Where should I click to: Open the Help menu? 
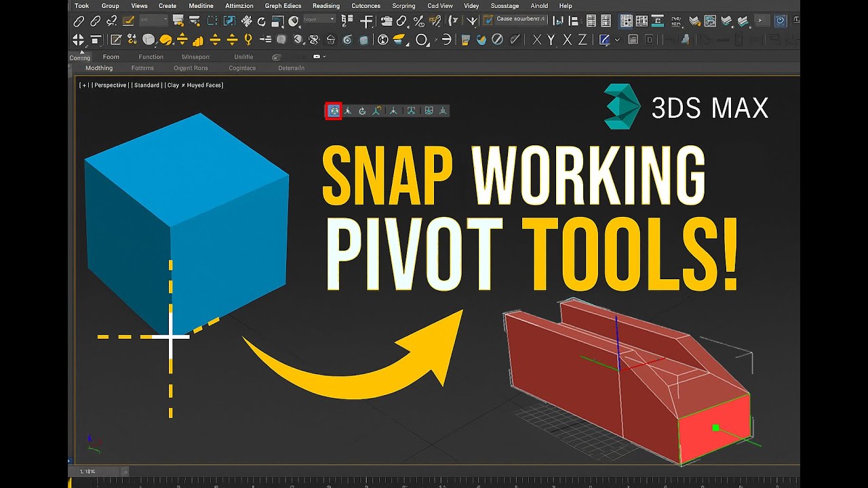coord(566,5)
